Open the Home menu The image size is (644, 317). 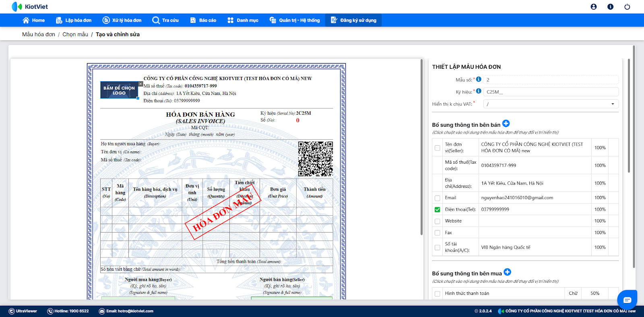pos(34,20)
